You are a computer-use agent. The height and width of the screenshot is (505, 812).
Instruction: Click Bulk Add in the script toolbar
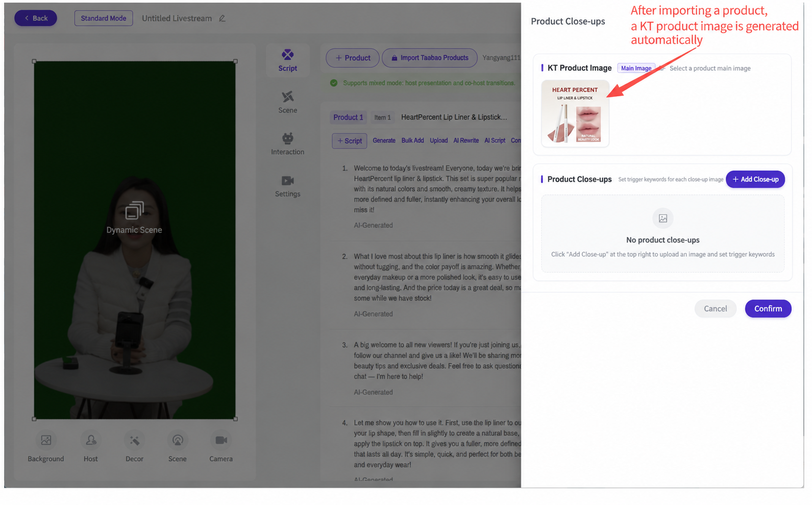(412, 140)
